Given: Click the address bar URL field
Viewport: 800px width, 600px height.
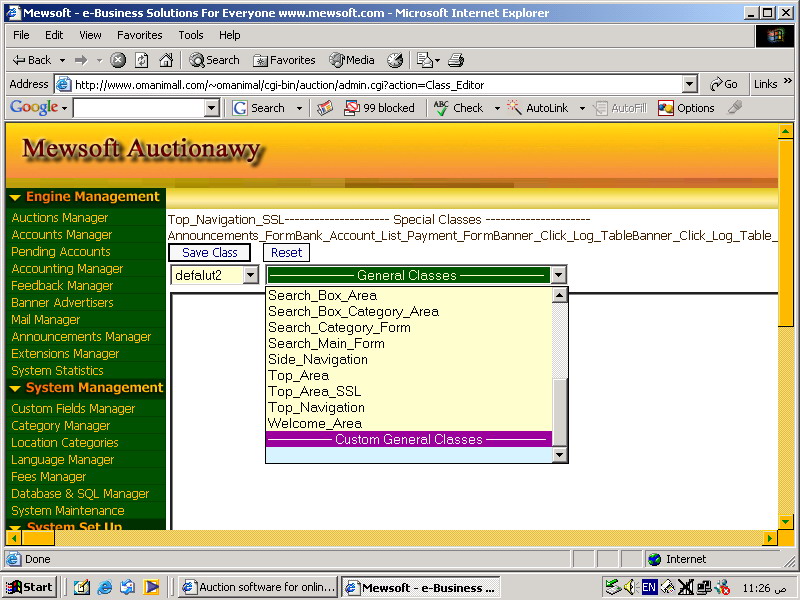Looking at the screenshot, I should tap(377, 84).
